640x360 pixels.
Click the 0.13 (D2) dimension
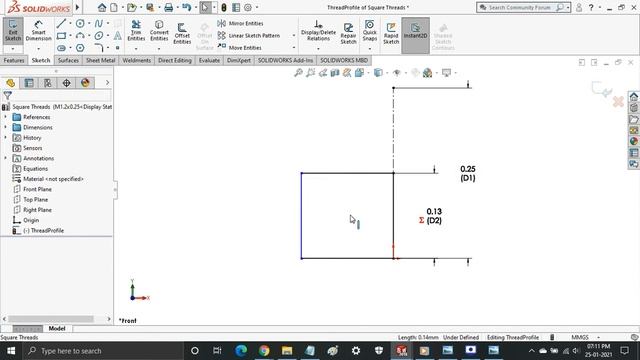(433, 216)
